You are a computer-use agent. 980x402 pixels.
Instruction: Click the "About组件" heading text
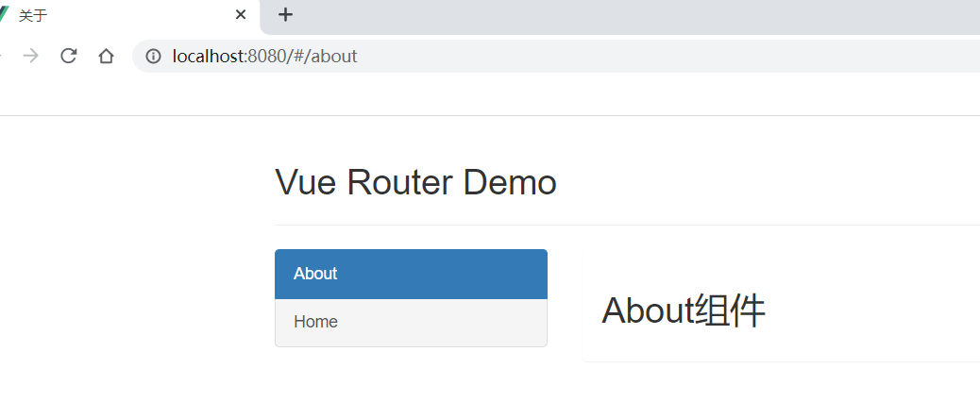[x=684, y=310]
